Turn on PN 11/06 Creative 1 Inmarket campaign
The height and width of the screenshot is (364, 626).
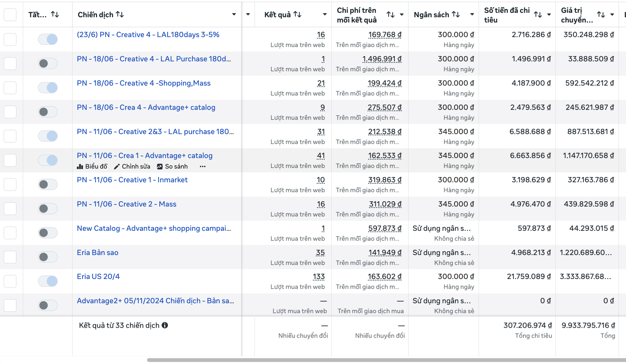point(48,184)
